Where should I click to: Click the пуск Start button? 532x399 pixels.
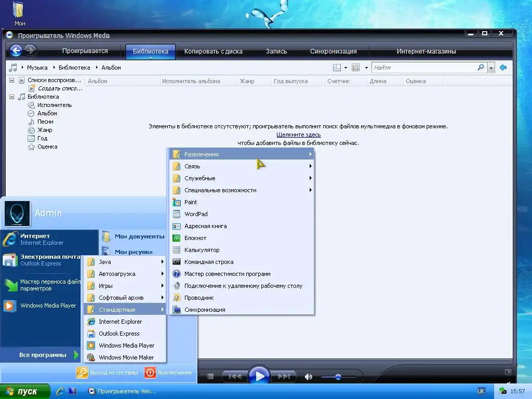click(x=24, y=391)
